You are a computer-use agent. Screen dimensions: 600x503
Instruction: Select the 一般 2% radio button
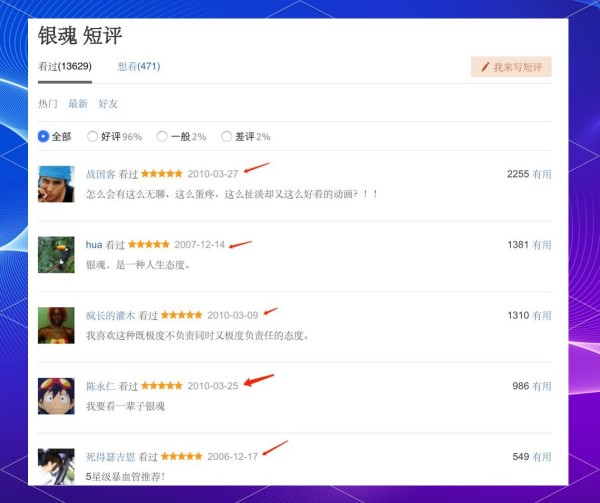pyautogui.click(x=162, y=136)
